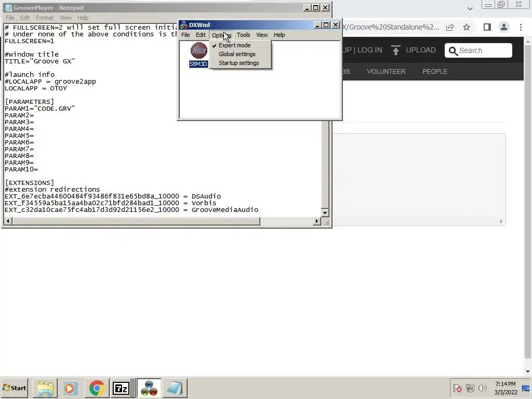Open DXWnd Tools menu
This screenshot has height=399, width=532.
pos(243,35)
